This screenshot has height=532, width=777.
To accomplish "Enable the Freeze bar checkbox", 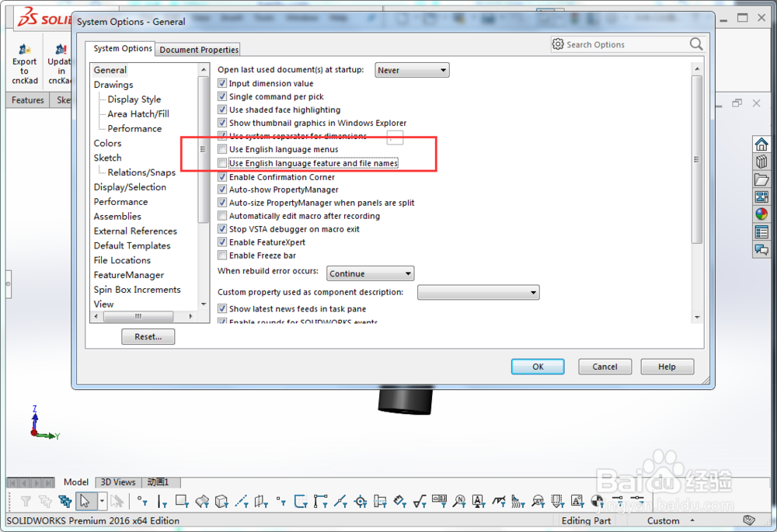I will coord(222,256).
